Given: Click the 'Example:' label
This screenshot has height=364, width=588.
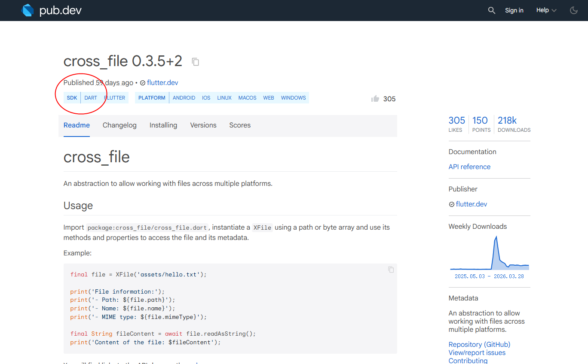Looking at the screenshot, I should coord(77,253).
